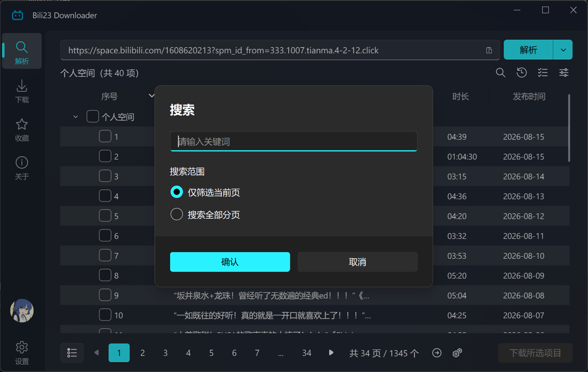
Task: Click the table vertical scrollbar
Action: (x=569, y=128)
